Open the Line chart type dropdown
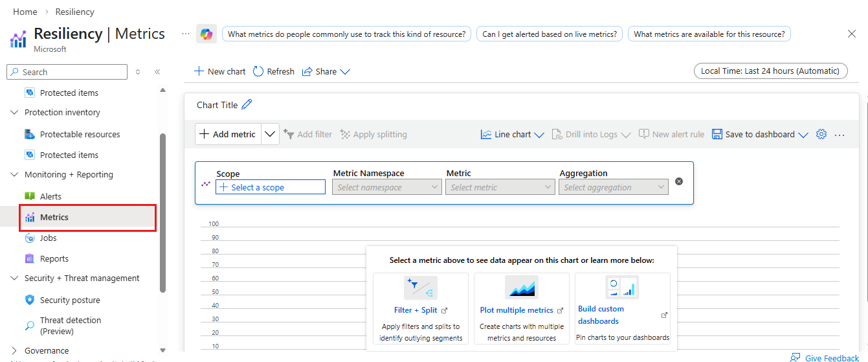This screenshot has width=868, height=362. [512, 134]
